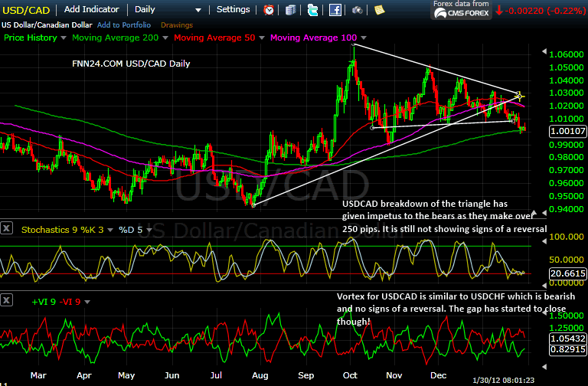This screenshot has height=386, width=588.
Task: Click the yellow sticky note icon
Action: (x=377, y=10)
